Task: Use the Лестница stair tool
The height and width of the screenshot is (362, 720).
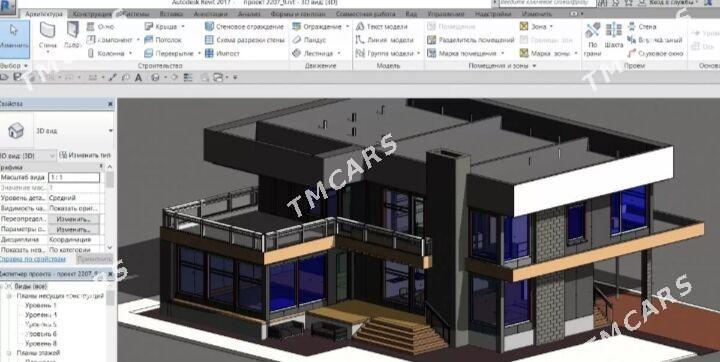Action: [313, 53]
